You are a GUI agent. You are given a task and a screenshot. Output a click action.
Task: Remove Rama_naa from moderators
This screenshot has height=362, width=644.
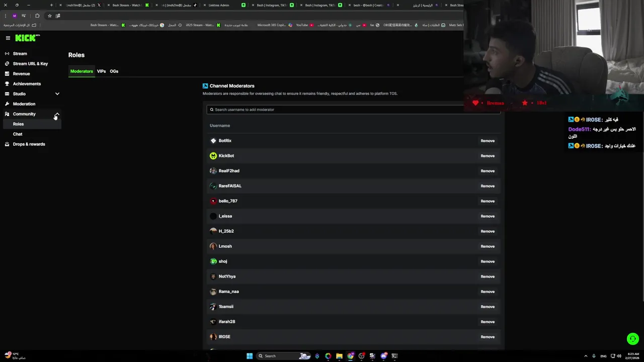pos(488,292)
